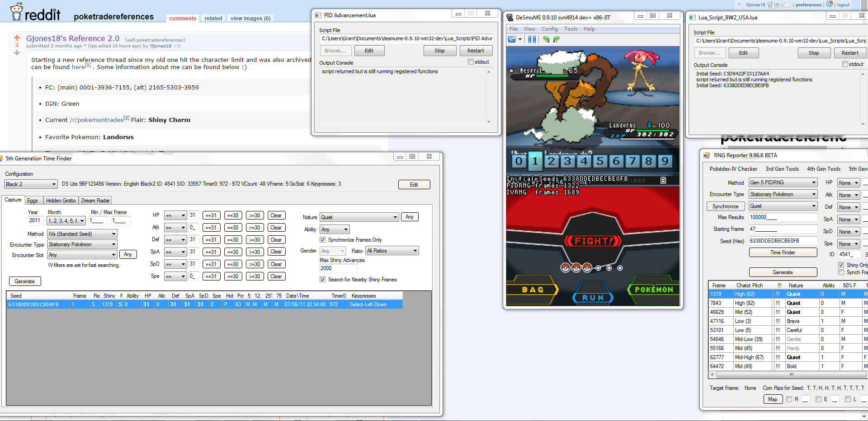Select frame 47116 row in RNG Reporter
Viewport: 868px width, 421px height.
[x=788, y=321]
